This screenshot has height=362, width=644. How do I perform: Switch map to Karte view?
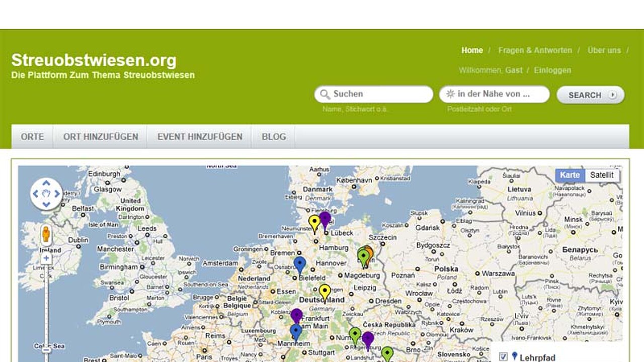pos(570,175)
